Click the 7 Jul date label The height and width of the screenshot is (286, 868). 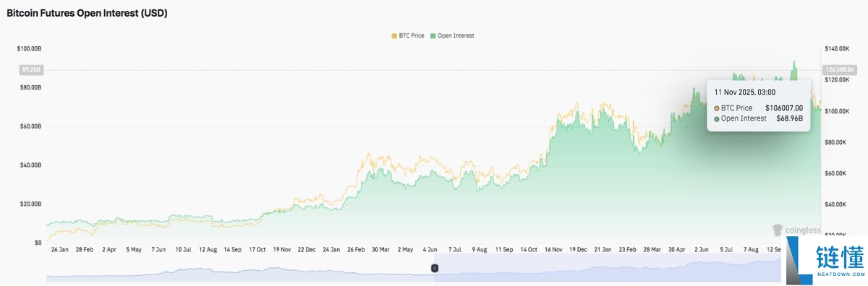coord(455,249)
